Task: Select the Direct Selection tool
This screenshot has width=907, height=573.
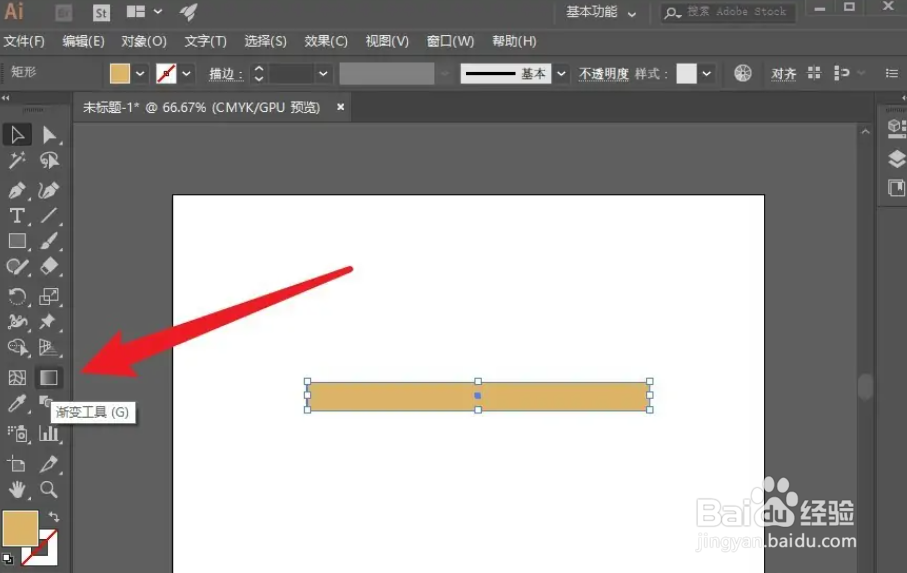Action: click(x=49, y=135)
